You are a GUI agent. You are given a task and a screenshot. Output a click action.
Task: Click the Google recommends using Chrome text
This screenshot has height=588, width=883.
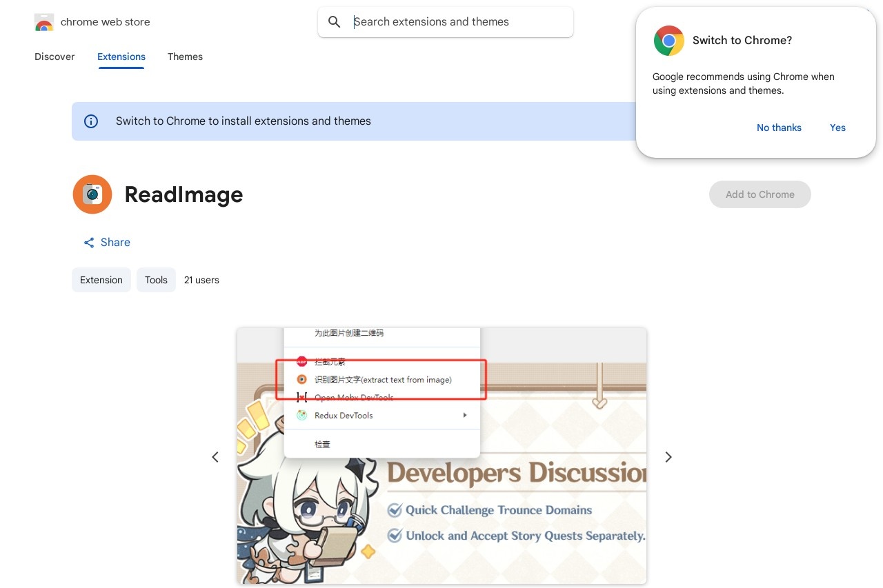[x=744, y=83]
